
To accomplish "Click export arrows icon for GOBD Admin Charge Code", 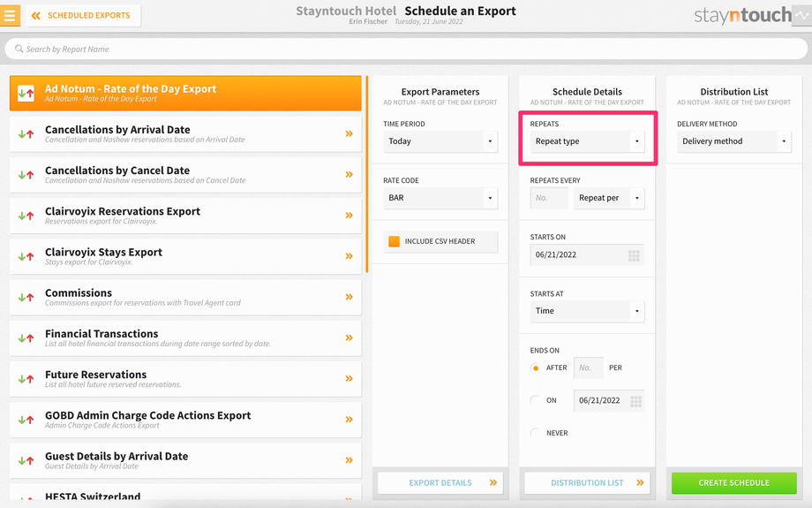I will coord(26,420).
